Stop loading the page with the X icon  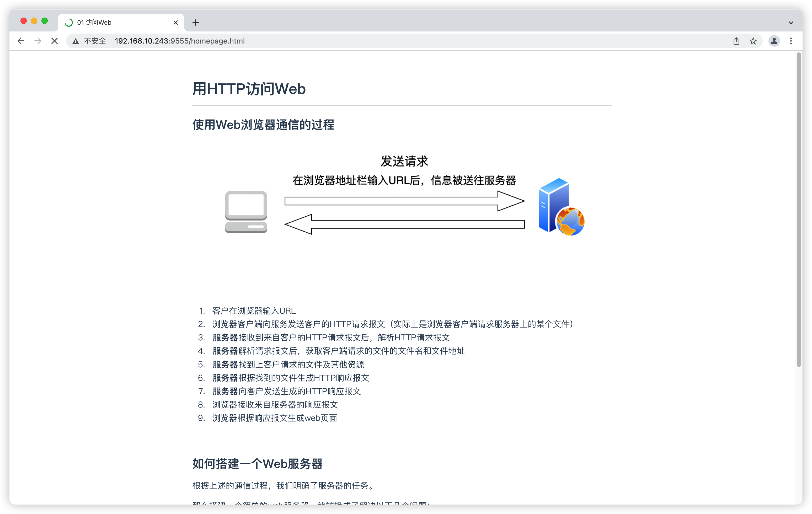[54, 41]
